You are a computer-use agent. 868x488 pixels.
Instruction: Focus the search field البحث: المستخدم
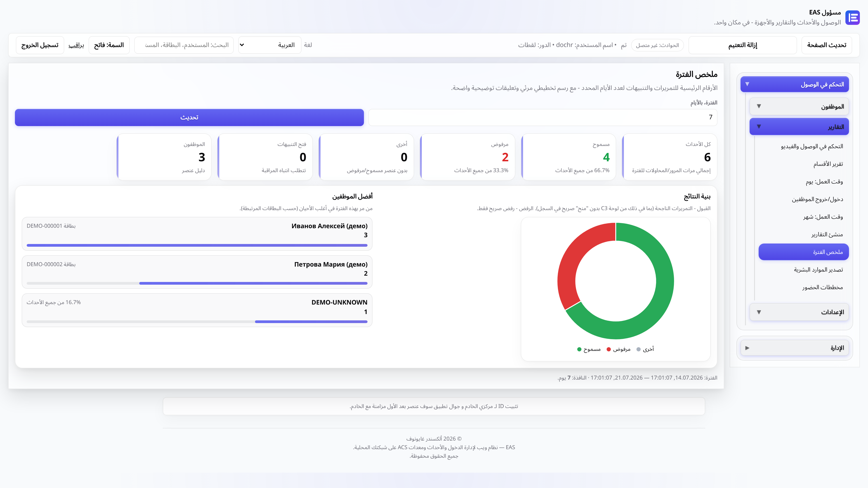(x=184, y=45)
